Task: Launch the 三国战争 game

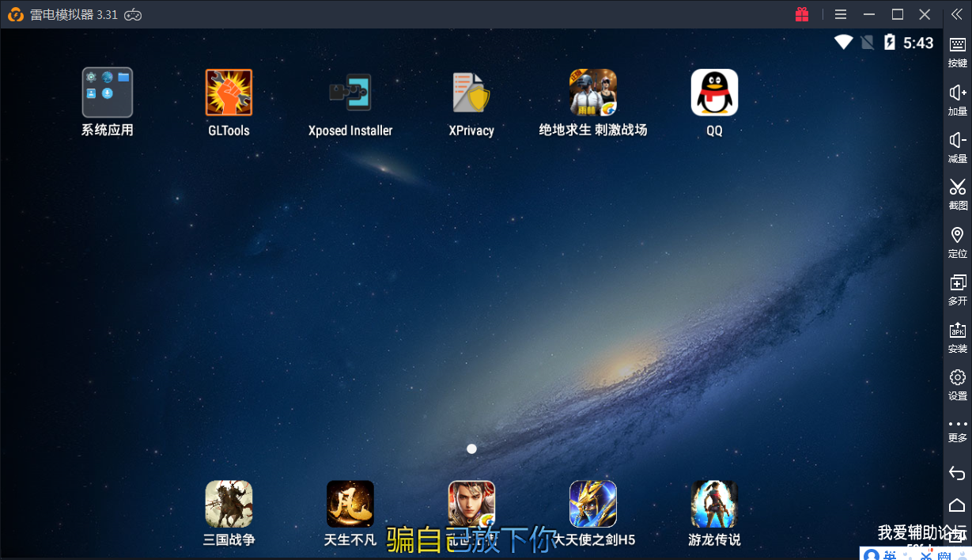Action: click(x=229, y=504)
